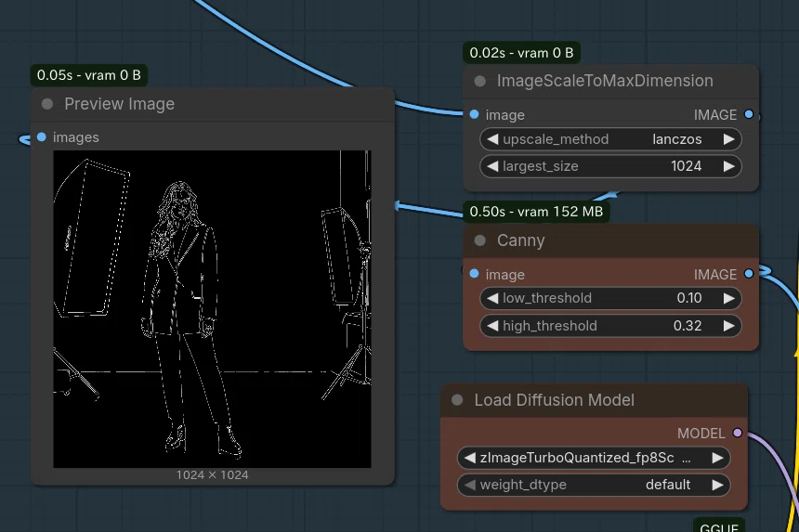Open the weight_dtype default dropdown
This screenshot has height=532, width=799.
pos(594,485)
